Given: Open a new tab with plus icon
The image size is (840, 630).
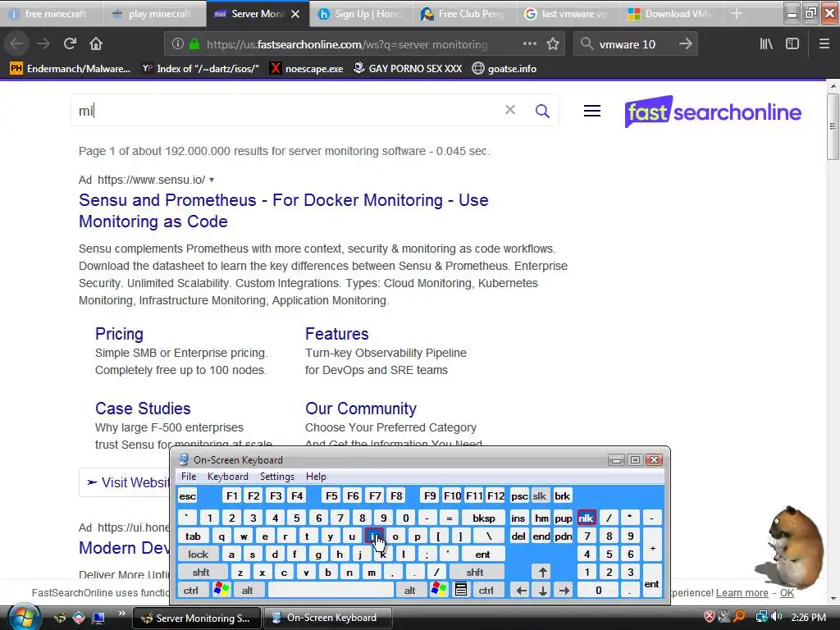Looking at the screenshot, I should coord(737,13).
